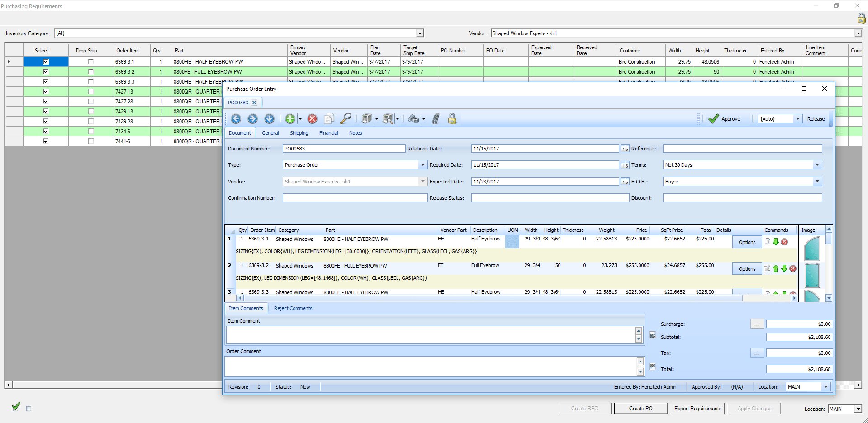The width and height of the screenshot is (868, 423).
Task: Click the blue previous record arrow
Action: pyautogui.click(x=236, y=119)
